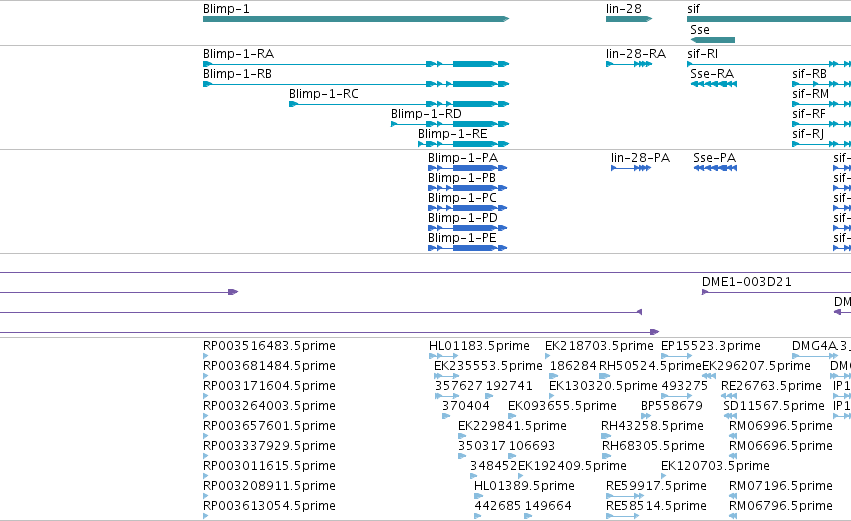851x521 pixels.
Task: Select the Blimp-1-PA protein label
Action: coord(463,158)
